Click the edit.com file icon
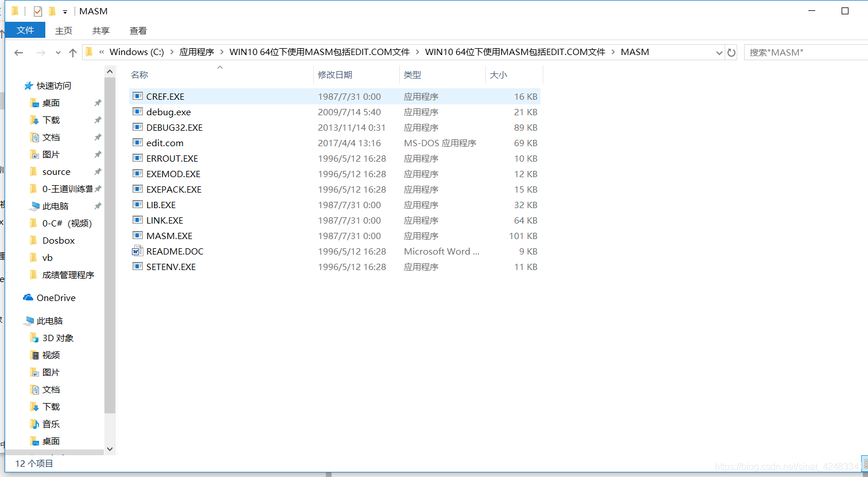This screenshot has width=868, height=477. coord(138,143)
